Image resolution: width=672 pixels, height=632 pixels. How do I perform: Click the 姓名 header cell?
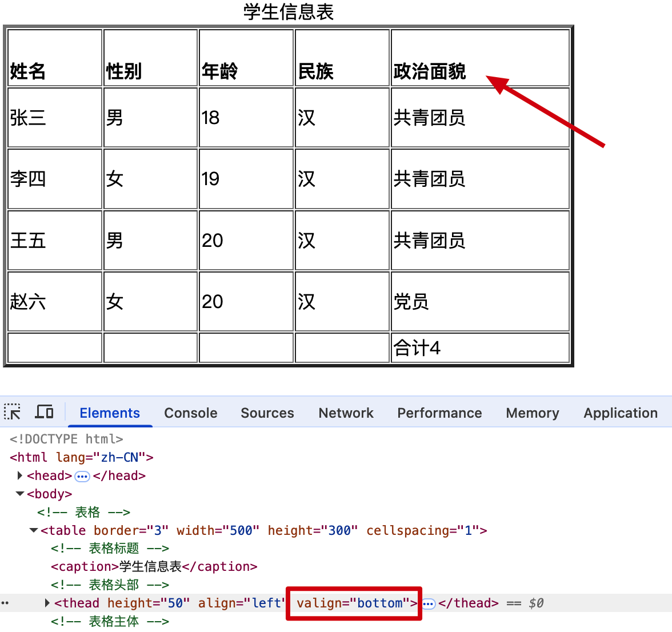coord(55,58)
